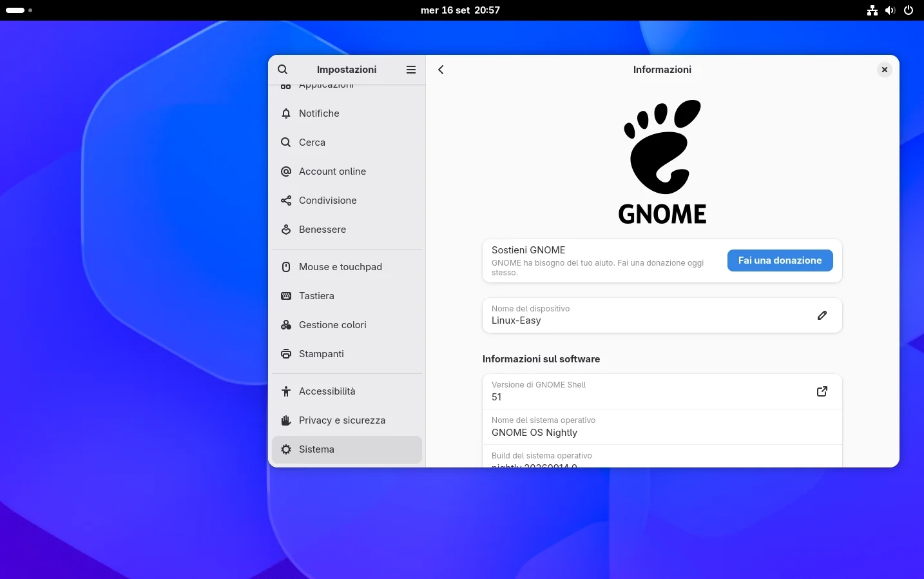The width and height of the screenshot is (924, 579).
Task: Click the Sostieni GNOME heading
Action: 528,250
